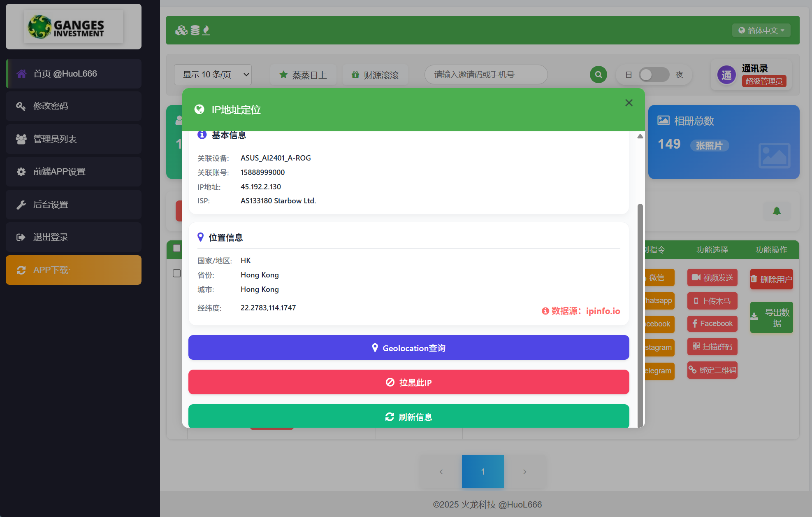Click the 请输入邀请码或手机号 search field
This screenshot has width=812, height=517.
click(486, 75)
